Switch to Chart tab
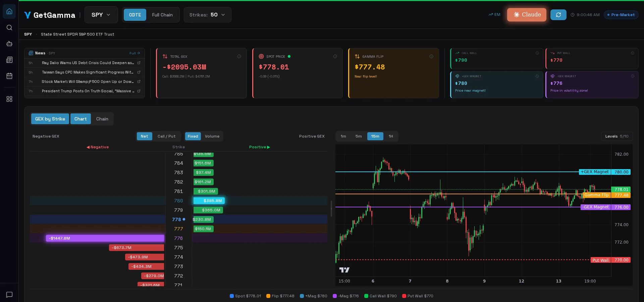This screenshot has width=644, height=302. click(x=80, y=119)
